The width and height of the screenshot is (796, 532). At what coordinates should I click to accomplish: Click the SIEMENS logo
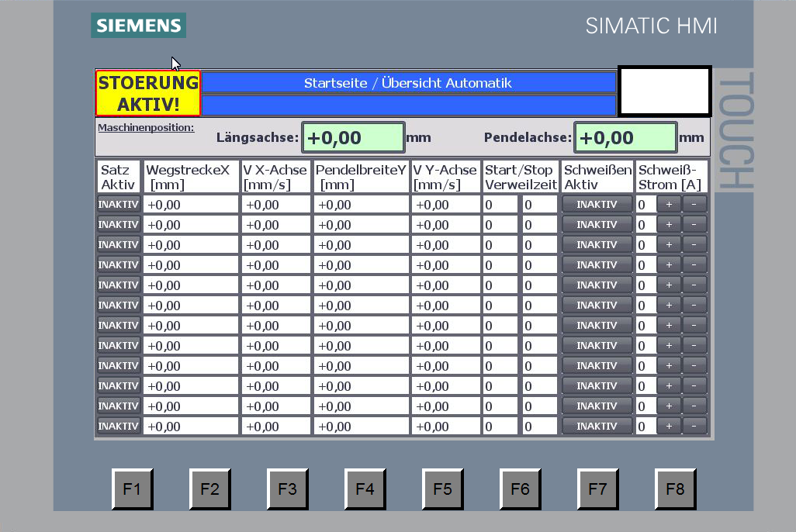139,26
